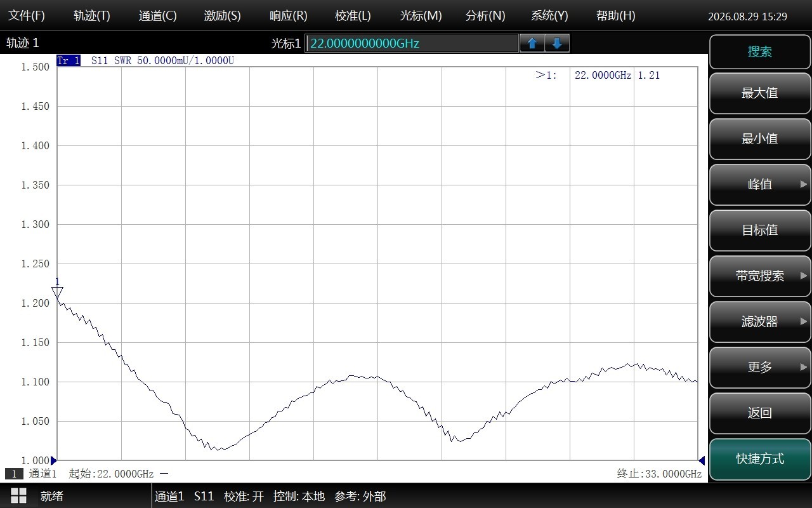Expand the 峰值 submenu
812x508 pixels.
[760, 184]
